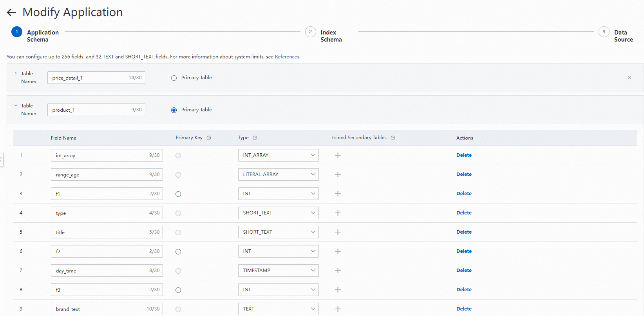Screen dimensions: 644x316
Task: Open type dropdown for field f1
Action: pyautogui.click(x=278, y=194)
